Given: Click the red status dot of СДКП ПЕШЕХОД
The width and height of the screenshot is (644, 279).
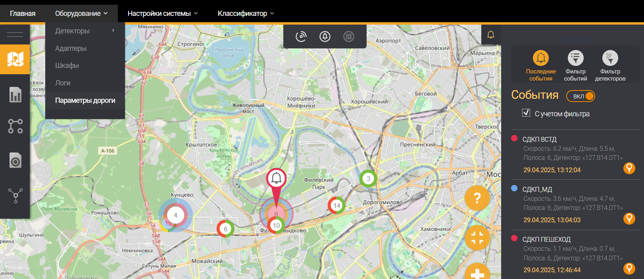Looking at the screenshot, I should [x=514, y=239].
